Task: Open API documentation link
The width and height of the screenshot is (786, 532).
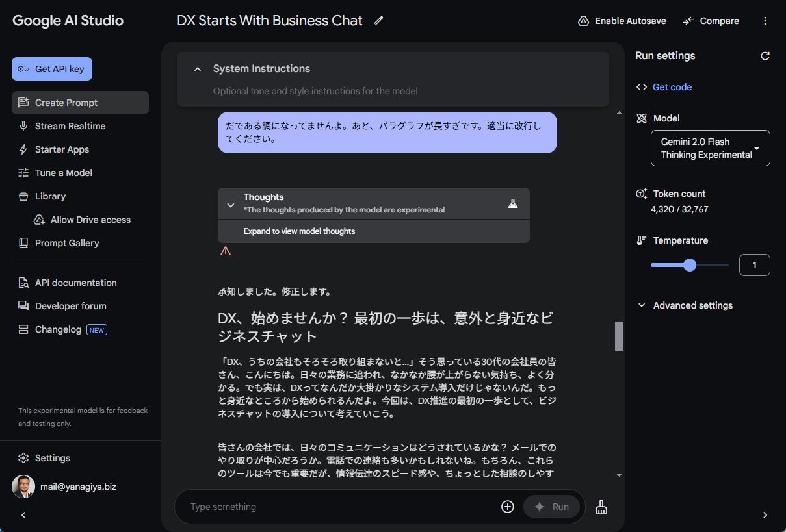Action: tap(80, 283)
